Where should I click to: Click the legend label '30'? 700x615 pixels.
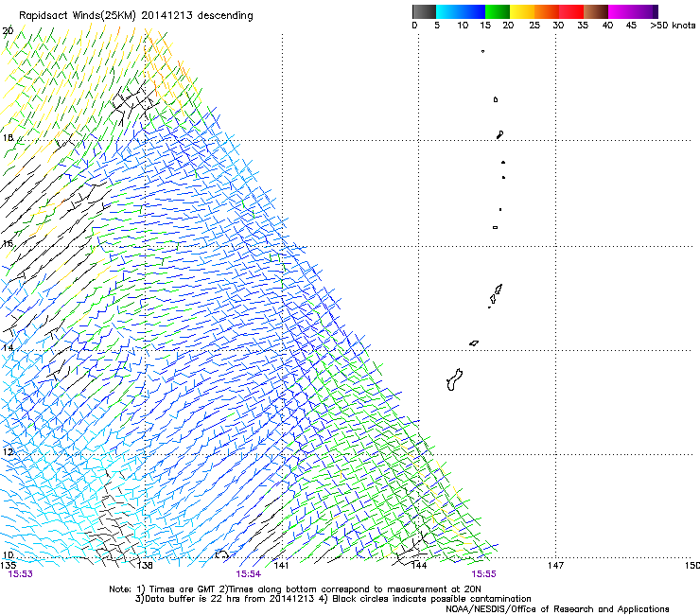click(x=558, y=26)
